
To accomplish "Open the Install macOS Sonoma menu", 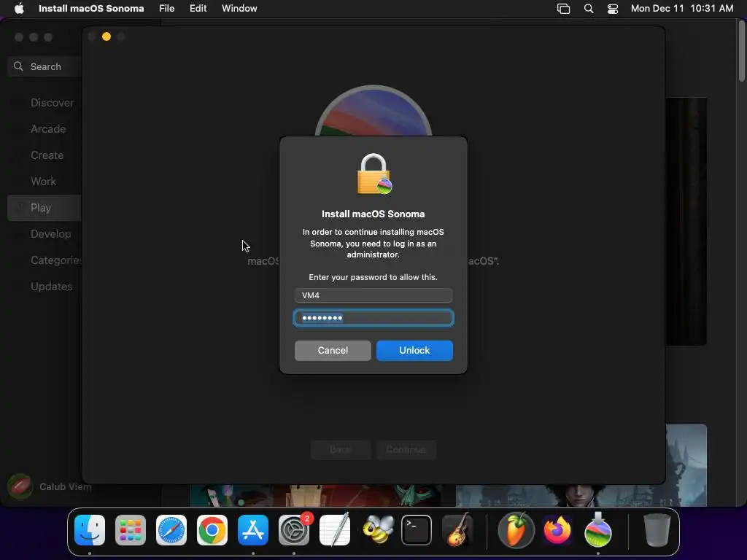I will click(x=91, y=9).
